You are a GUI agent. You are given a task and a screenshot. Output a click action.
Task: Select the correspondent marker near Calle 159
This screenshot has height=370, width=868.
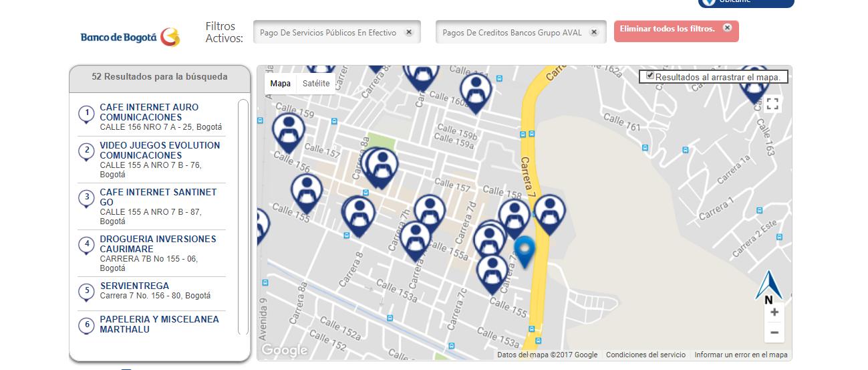[289, 132]
